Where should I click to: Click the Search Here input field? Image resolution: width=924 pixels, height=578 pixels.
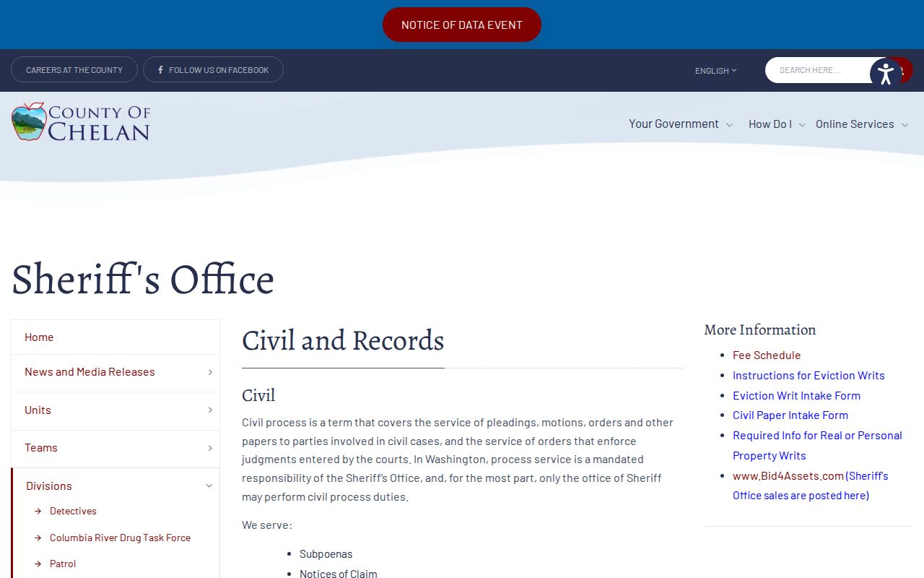(x=819, y=70)
